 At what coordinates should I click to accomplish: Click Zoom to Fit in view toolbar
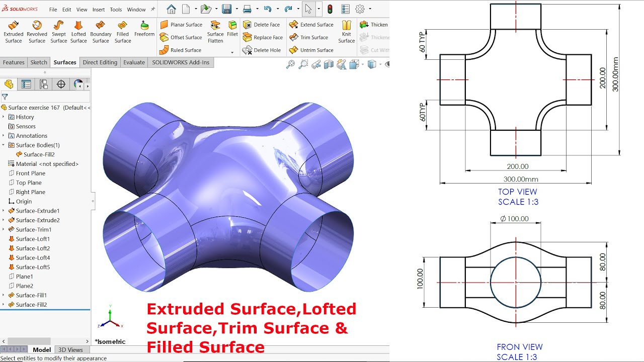[x=290, y=64]
